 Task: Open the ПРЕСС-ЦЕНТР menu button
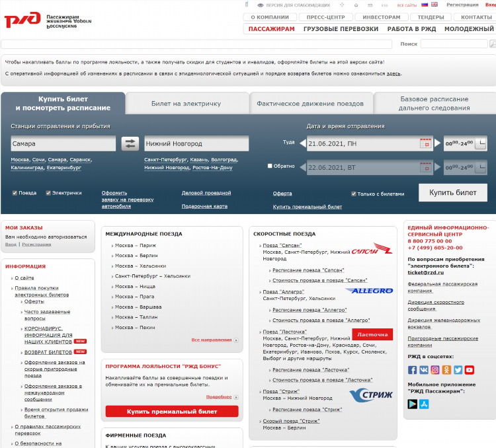tap(326, 17)
